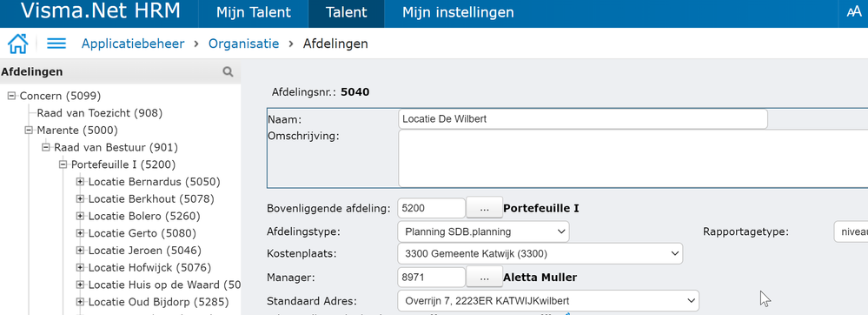Select Raad van Toezicht (908)
This screenshot has width=868, height=315.
[100, 113]
